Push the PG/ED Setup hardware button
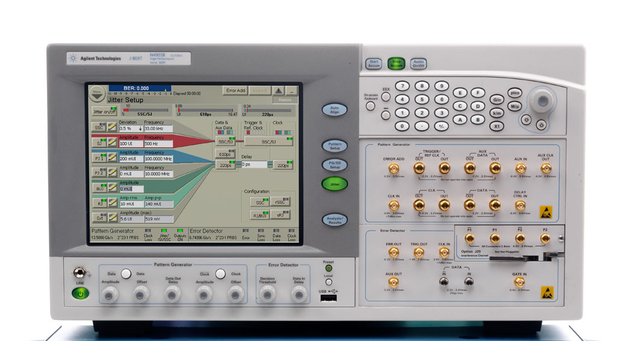This screenshot has width=644, height=341. point(335,164)
